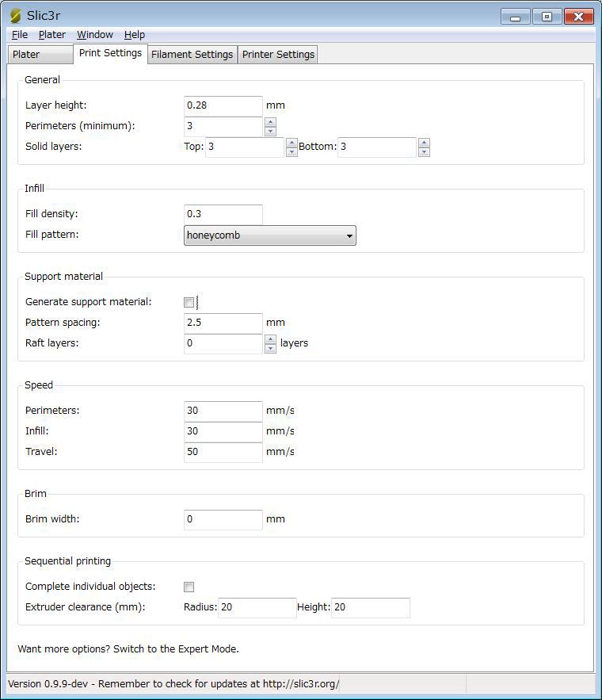Screen dimensions: 602x700
Task: Switch to the Printer Settings tab
Action: 278,55
